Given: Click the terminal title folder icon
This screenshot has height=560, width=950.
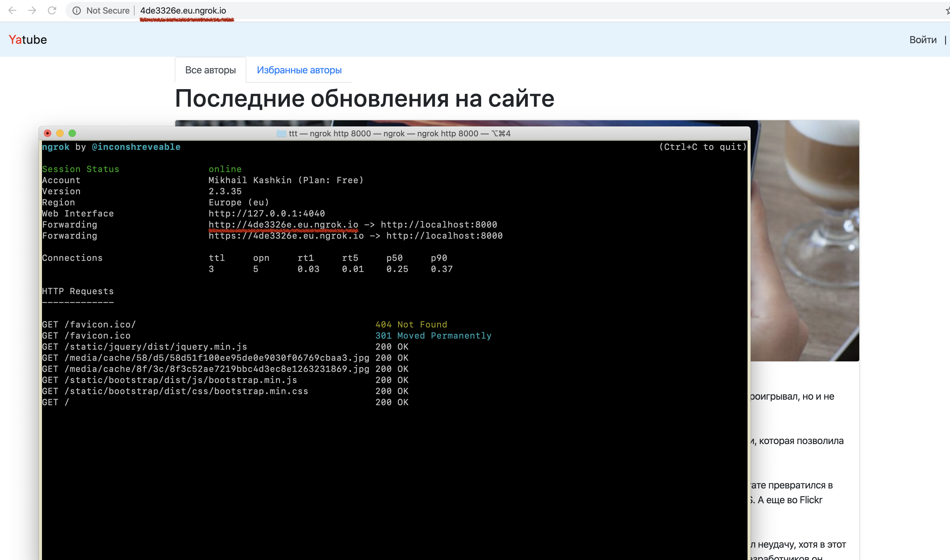Looking at the screenshot, I should pos(281,133).
